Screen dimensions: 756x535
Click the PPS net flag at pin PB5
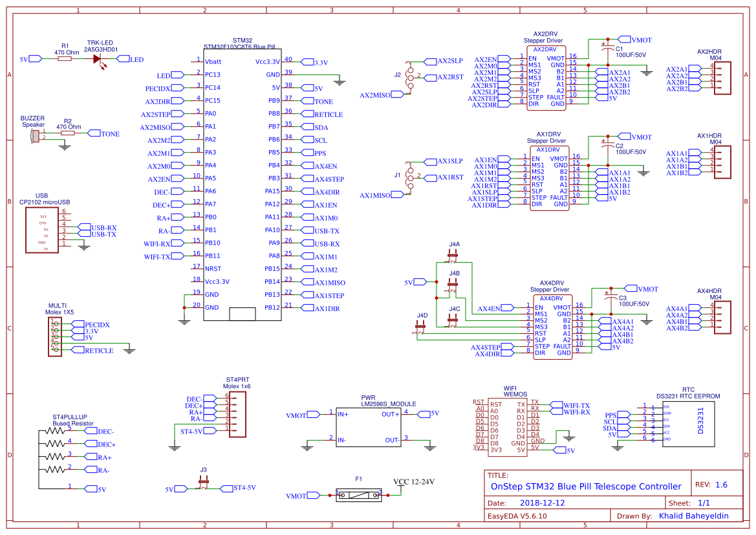tap(314, 153)
